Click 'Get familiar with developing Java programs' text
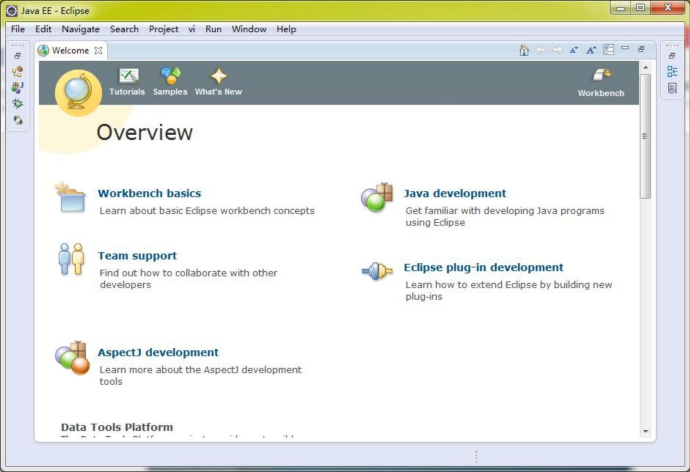 click(x=505, y=216)
